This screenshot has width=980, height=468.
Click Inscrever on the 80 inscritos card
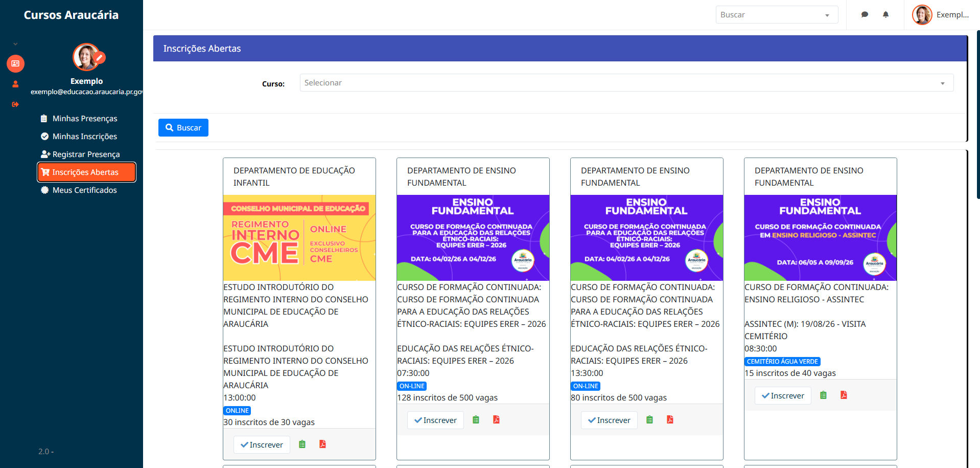pyautogui.click(x=609, y=420)
